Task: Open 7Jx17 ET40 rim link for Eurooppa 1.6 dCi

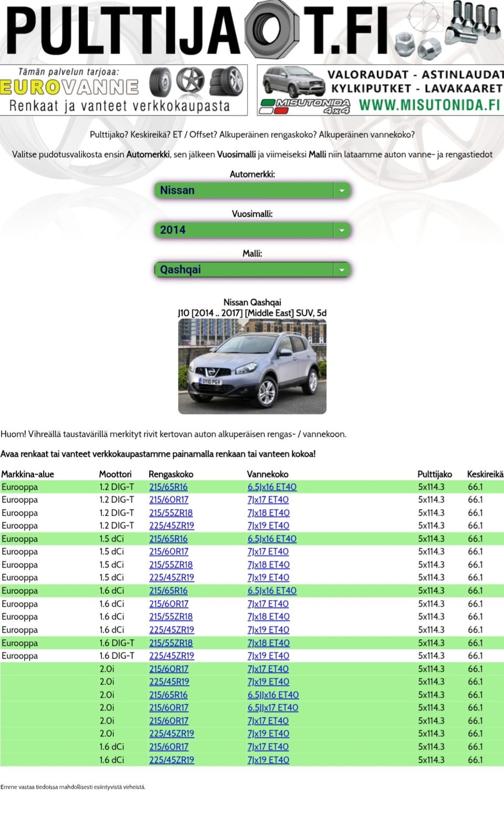Action: 268,604
